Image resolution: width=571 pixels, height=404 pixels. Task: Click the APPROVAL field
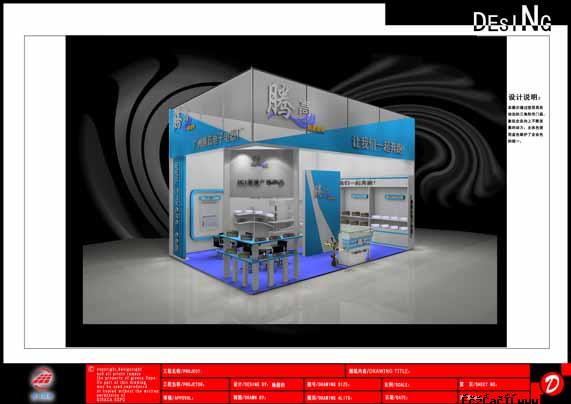click(195, 397)
